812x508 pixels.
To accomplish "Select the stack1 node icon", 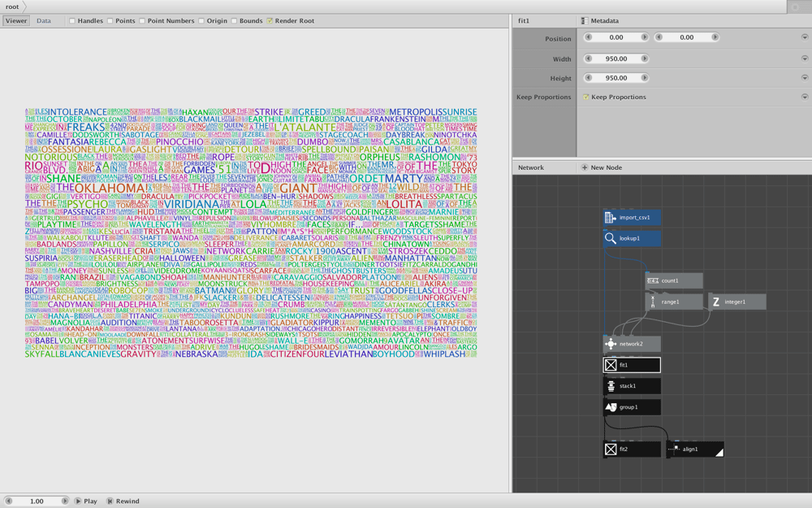I will 611,386.
